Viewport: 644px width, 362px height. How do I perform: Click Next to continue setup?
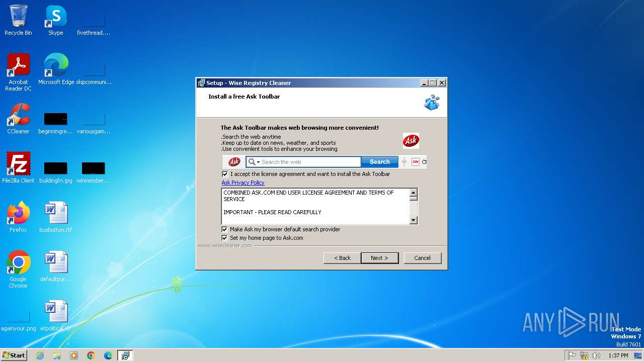[380, 258]
